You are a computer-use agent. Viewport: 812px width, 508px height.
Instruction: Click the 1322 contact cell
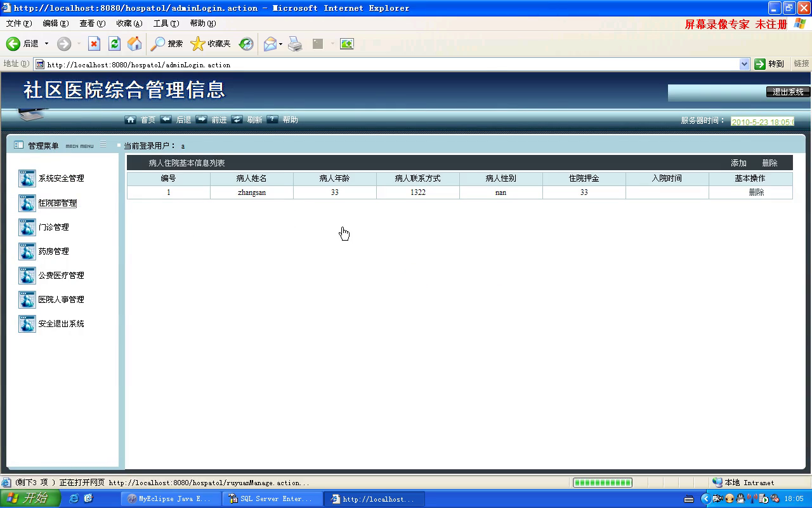pyautogui.click(x=418, y=192)
